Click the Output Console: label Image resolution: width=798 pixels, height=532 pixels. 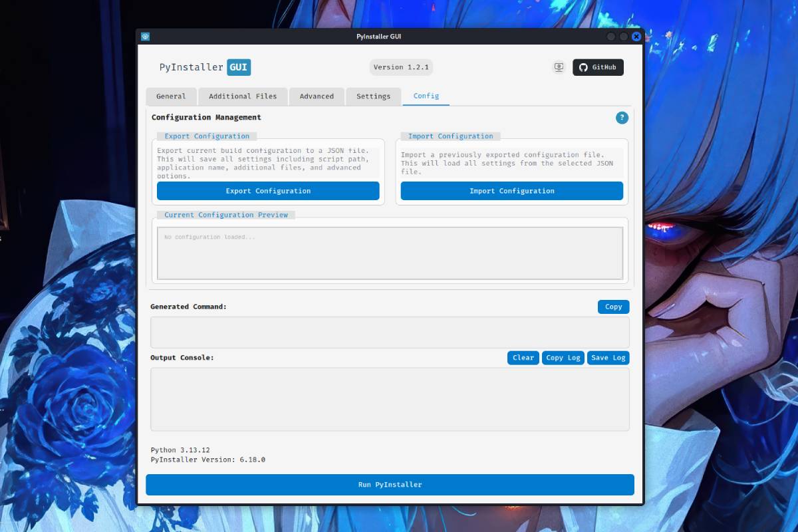(182, 358)
